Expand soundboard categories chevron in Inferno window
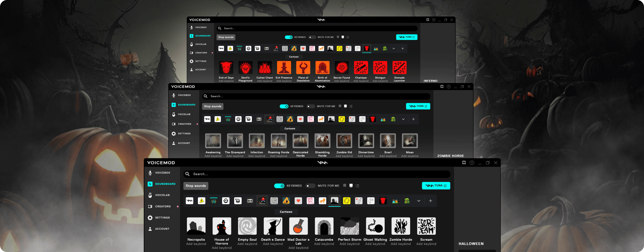This screenshot has width=644, height=252. click(x=394, y=48)
